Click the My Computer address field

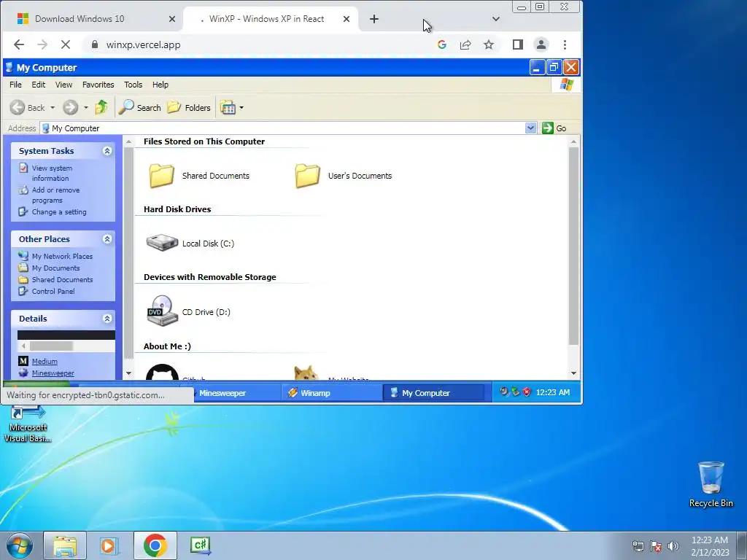(x=283, y=128)
